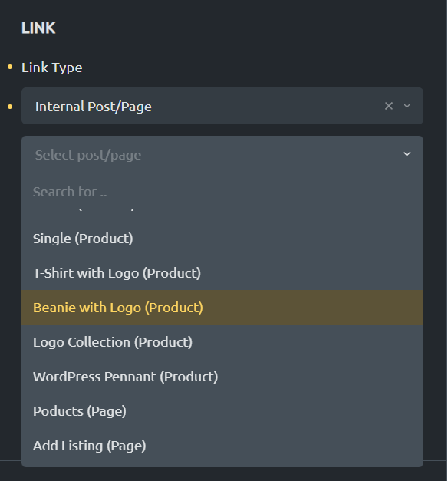Click the Internal Post/Page selected value text

94,107
